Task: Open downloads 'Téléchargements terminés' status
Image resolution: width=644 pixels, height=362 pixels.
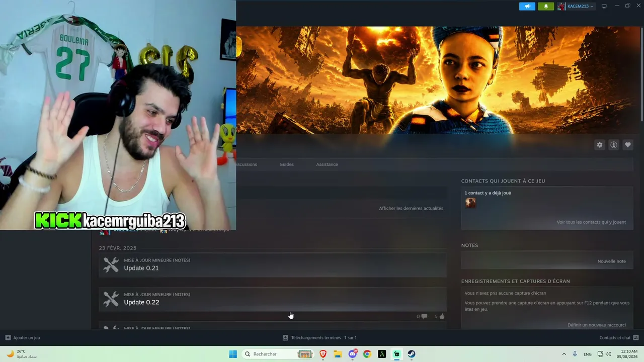Action: tap(319, 338)
